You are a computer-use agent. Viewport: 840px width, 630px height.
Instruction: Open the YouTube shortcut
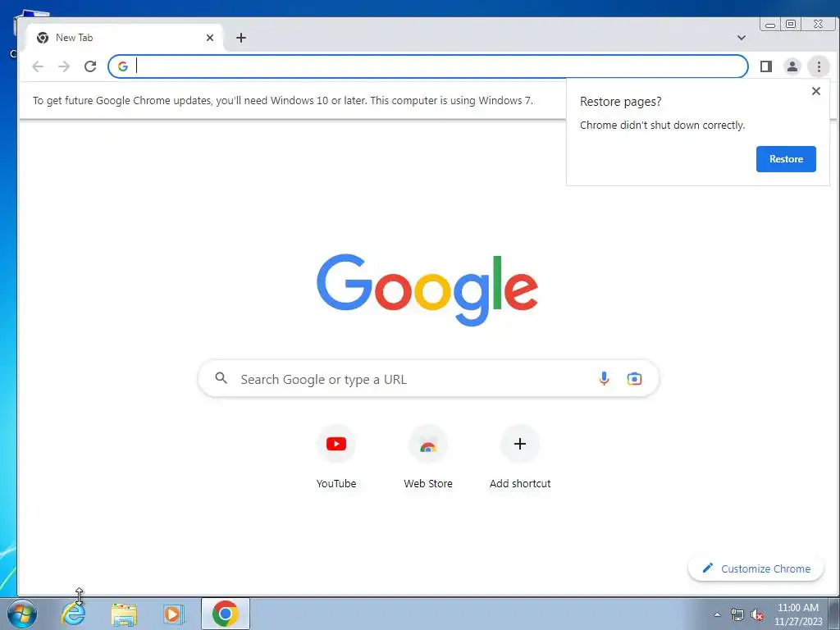336,444
